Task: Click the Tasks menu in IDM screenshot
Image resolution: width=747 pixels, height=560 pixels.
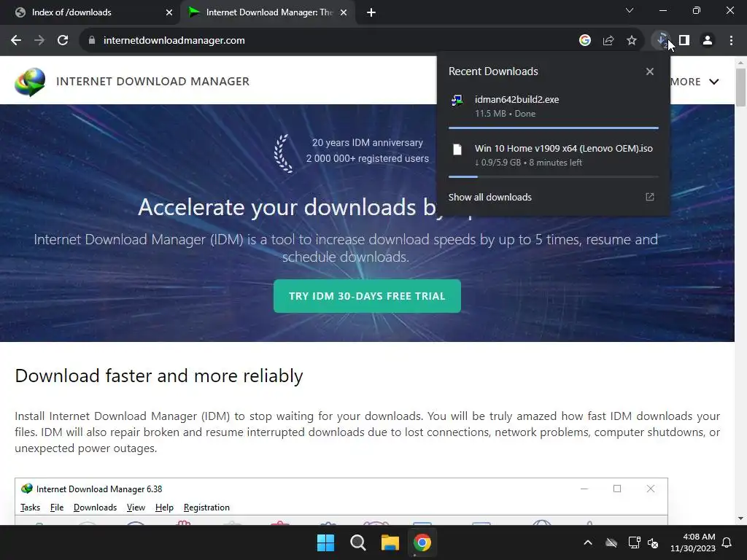Action: pyautogui.click(x=30, y=507)
